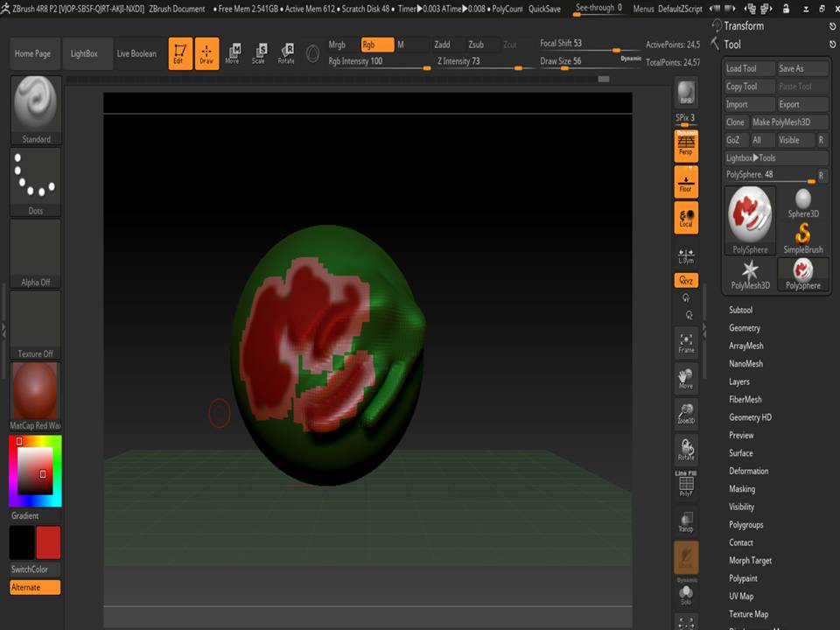Click Make PolyMesh3D button
Screen dimensions: 840x630
click(x=788, y=122)
